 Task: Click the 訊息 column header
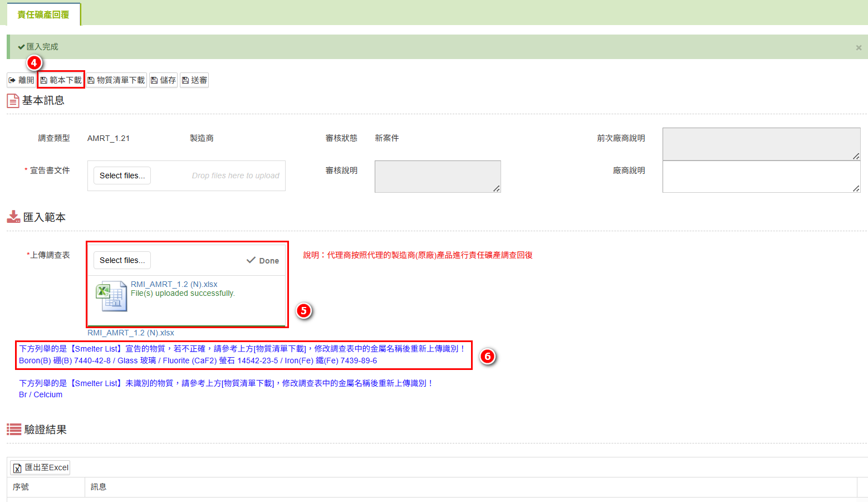click(x=99, y=487)
